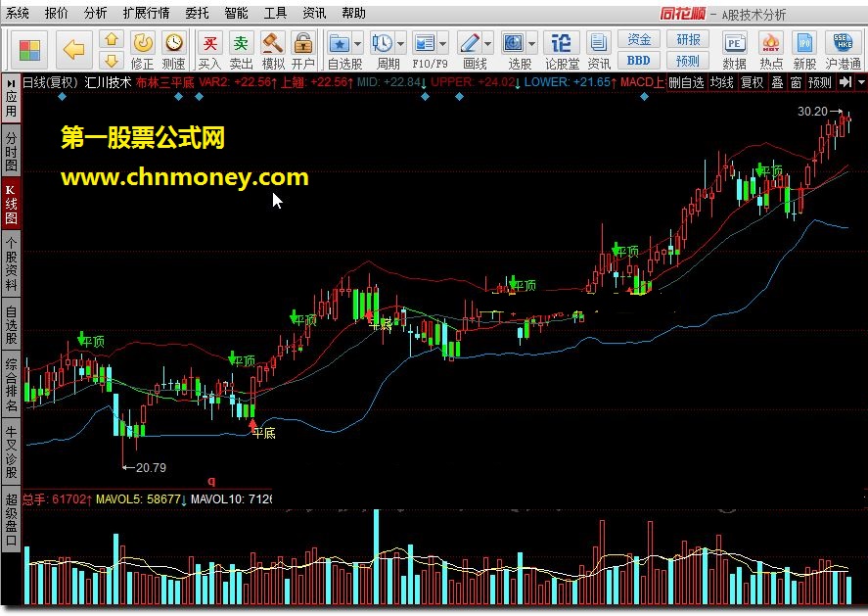
Task: Open the dropdown arrow at chart header's right end
Action: point(861,82)
